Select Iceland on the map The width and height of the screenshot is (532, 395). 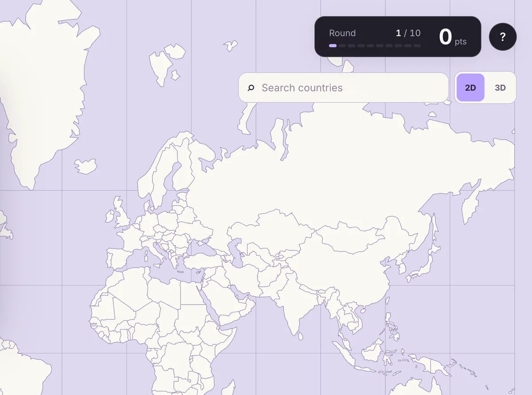click(x=86, y=166)
